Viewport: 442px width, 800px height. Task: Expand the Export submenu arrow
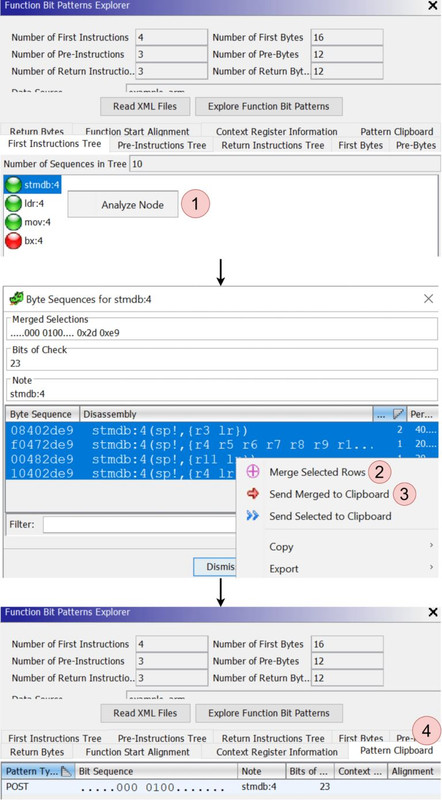[432, 568]
